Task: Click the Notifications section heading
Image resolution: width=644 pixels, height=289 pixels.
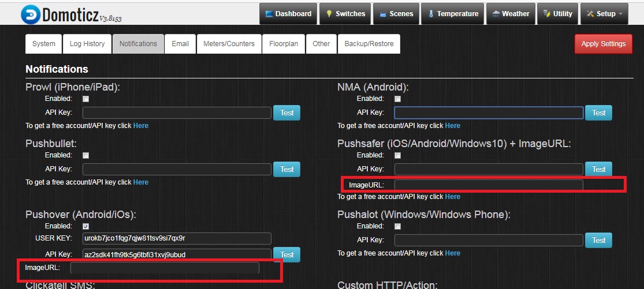Action: [x=57, y=69]
